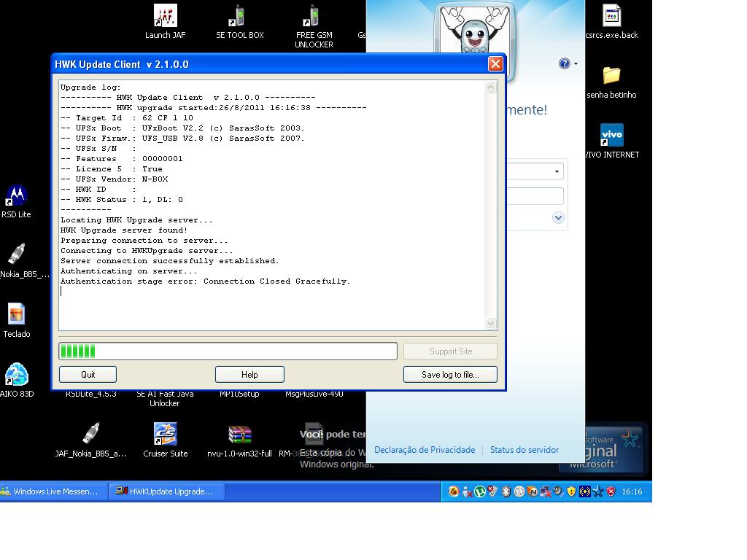Expand the Messenger options chevron button

[558, 217]
